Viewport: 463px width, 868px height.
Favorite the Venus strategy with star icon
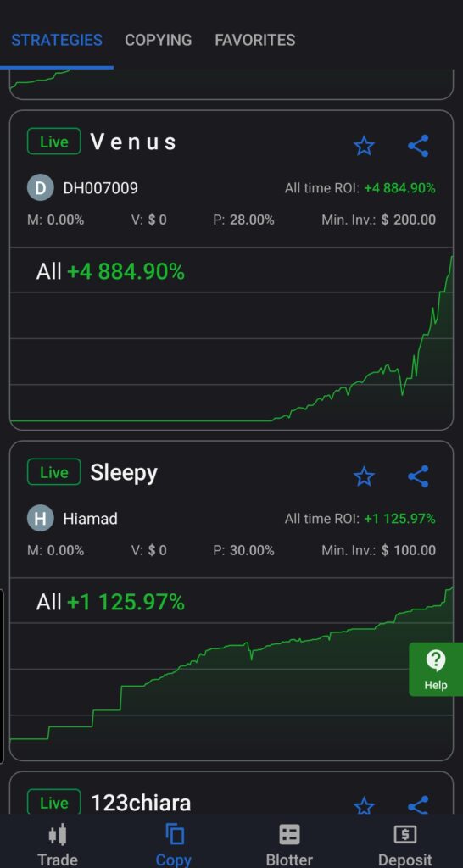[364, 146]
